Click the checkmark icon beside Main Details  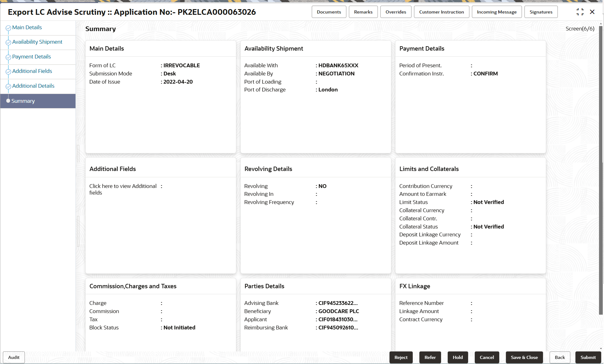click(8, 28)
